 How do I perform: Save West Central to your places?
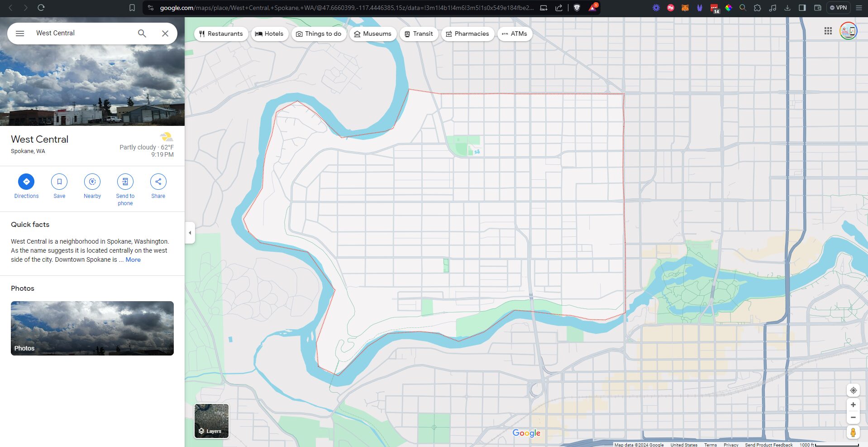coord(59,182)
